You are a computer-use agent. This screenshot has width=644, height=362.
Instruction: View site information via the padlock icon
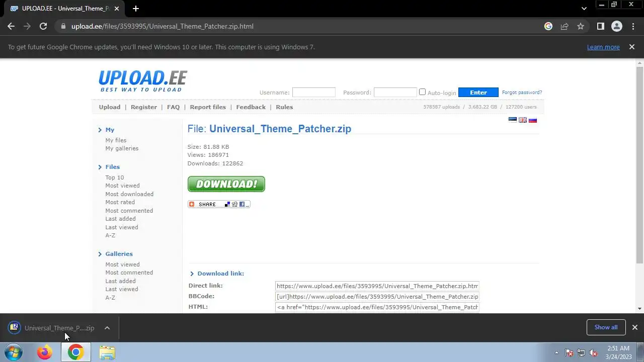coord(63,26)
